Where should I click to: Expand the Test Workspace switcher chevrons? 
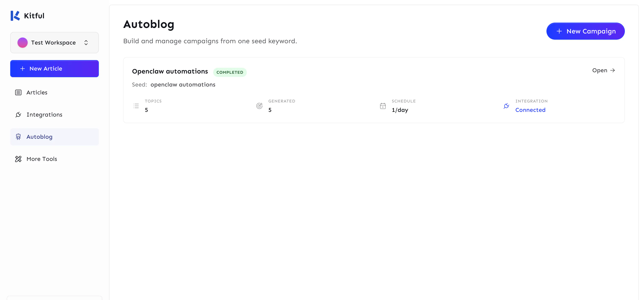[x=86, y=43]
